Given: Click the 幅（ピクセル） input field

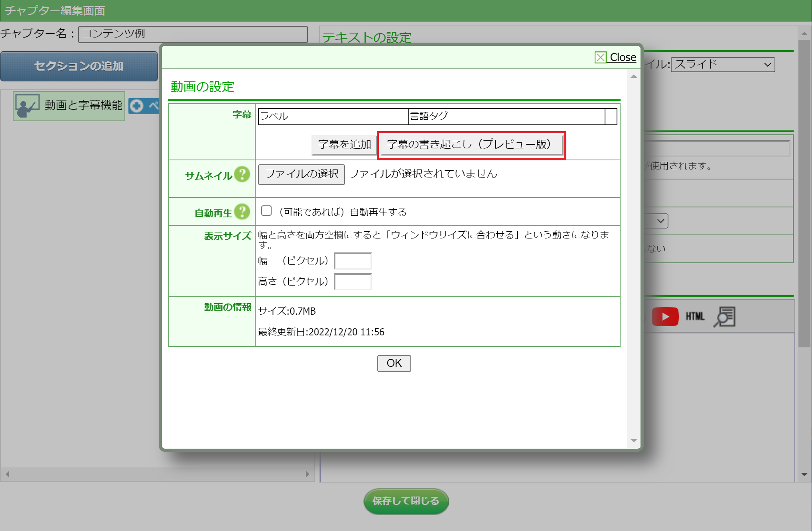Looking at the screenshot, I should [x=353, y=261].
